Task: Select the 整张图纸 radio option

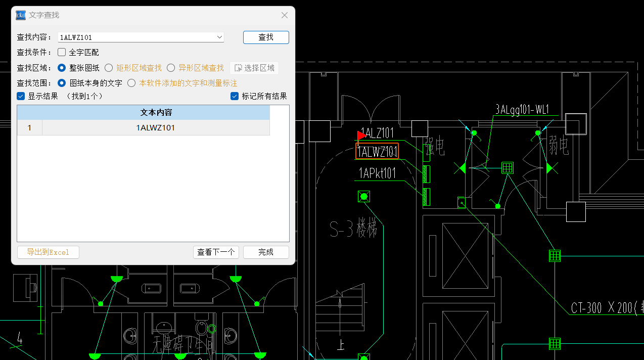Action: 62,68
